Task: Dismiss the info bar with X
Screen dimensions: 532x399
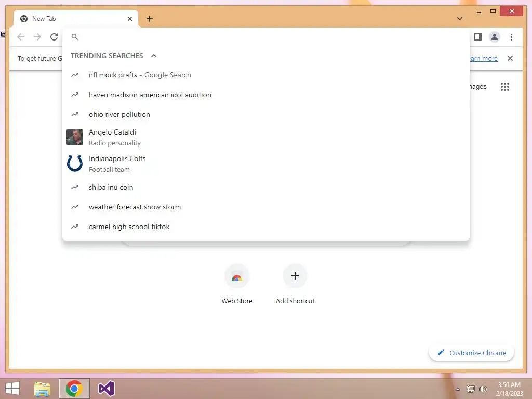Action: tap(510, 58)
